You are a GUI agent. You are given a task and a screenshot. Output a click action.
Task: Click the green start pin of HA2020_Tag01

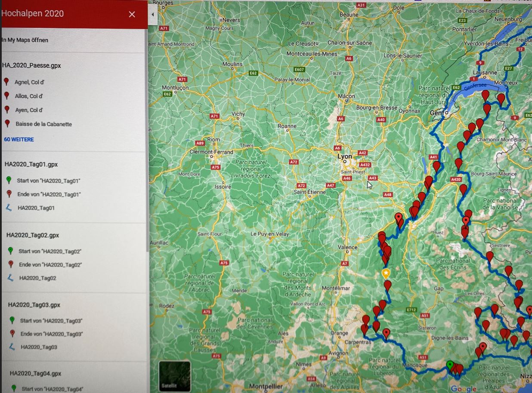pyautogui.click(x=9, y=180)
